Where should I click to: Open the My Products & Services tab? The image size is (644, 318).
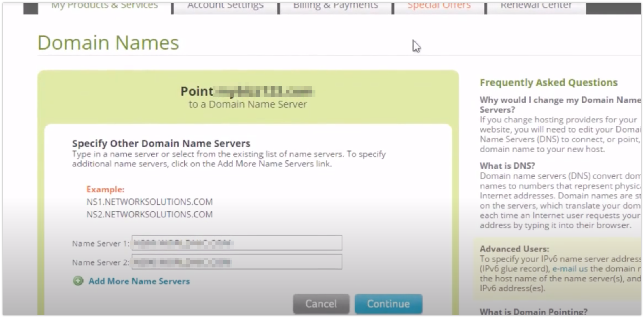[105, 6]
